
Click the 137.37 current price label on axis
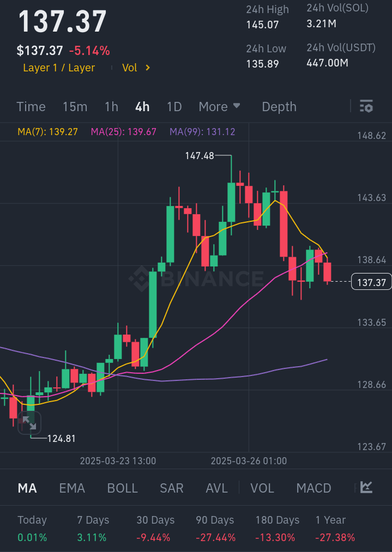(x=372, y=282)
